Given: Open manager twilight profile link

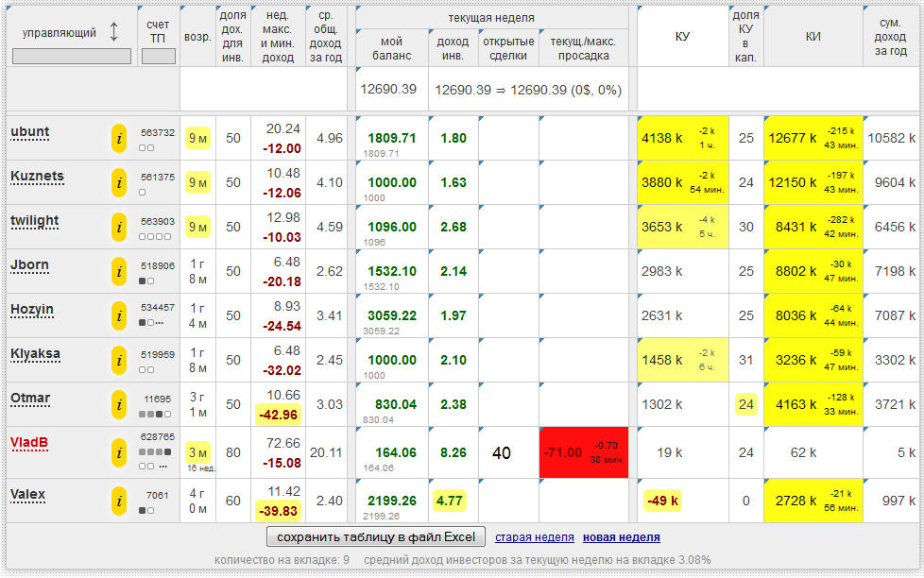Looking at the screenshot, I should point(35,222).
